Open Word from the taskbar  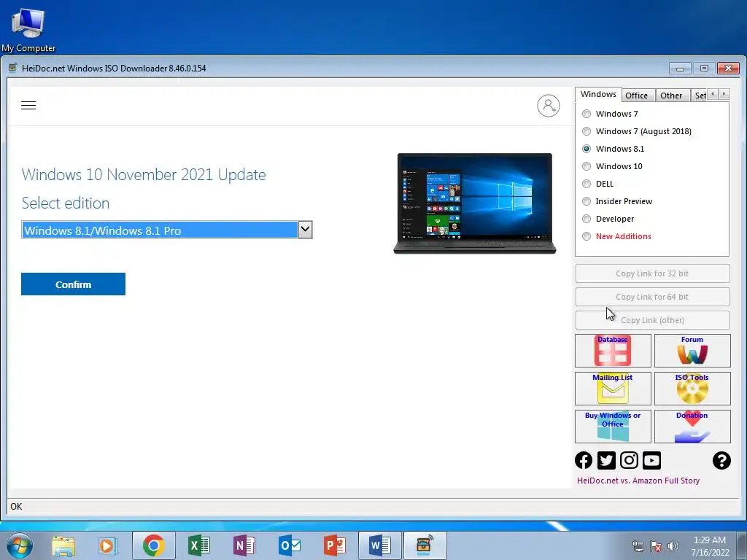pyautogui.click(x=379, y=545)
